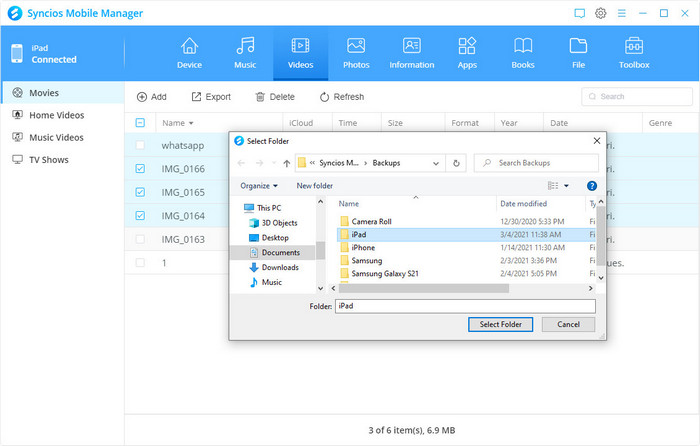Viewport: 700px width, 446px height.
Task: Click the blue help icon
Action: 592,186
